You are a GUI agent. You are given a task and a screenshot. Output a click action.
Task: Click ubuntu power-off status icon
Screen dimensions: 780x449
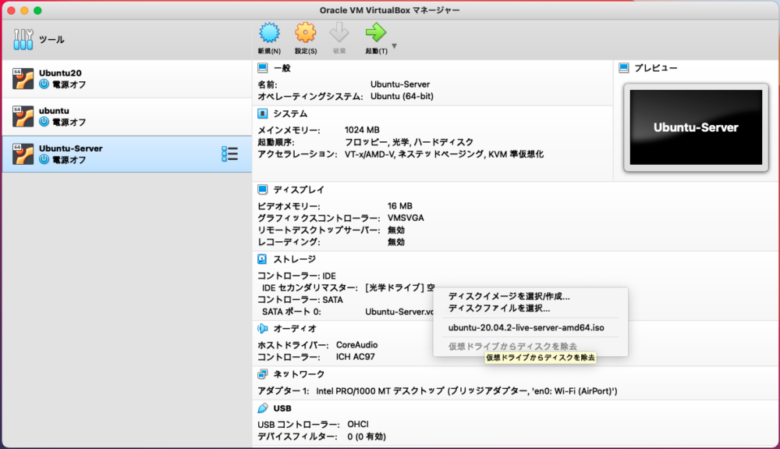(44, 122)
